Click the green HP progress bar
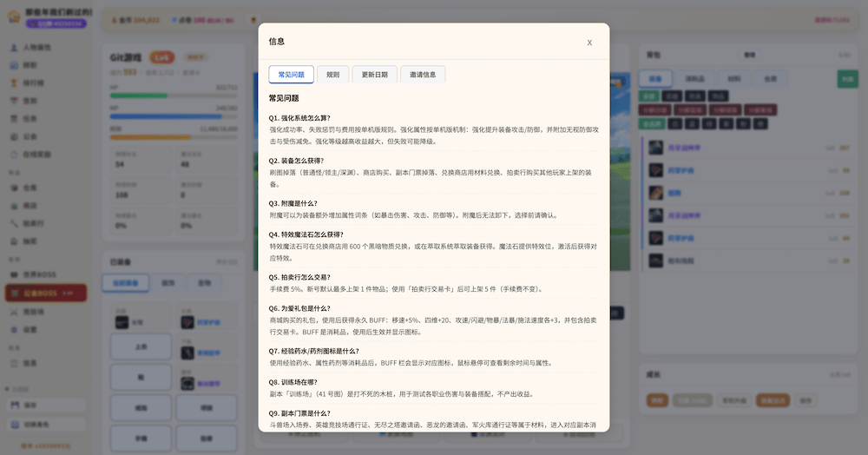The width and height of the screenshot is (868, 455). [x=174, y=96]
